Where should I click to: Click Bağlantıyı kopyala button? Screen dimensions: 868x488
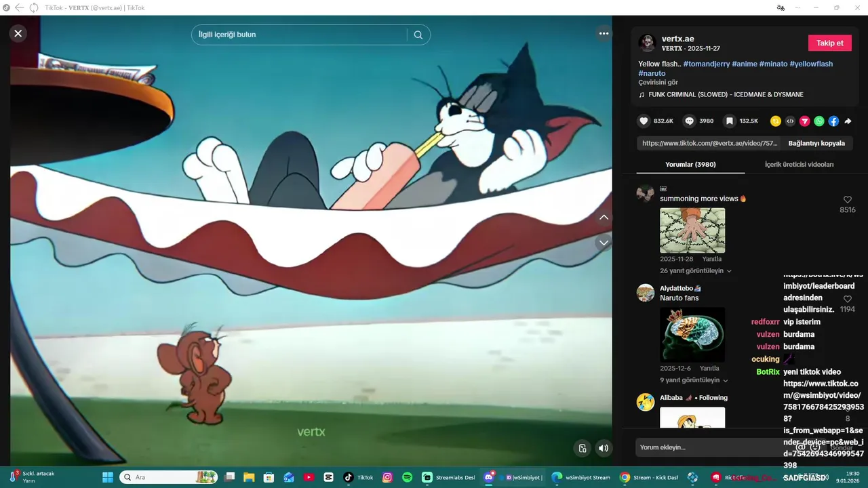point(816,143)
